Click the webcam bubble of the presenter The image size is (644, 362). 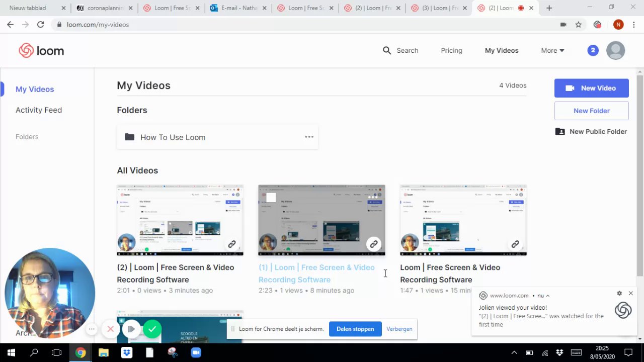coord(50,293)
